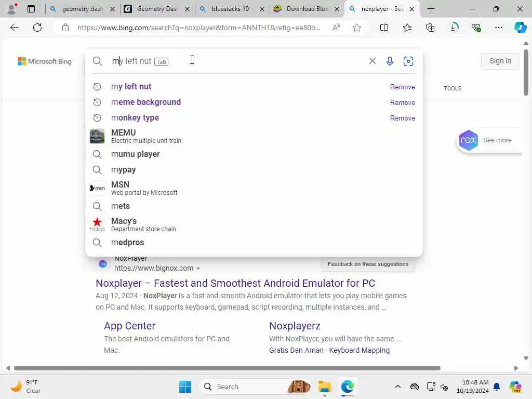Show hidden tray icons chevron
The image size is (532, 399).
(x=398, y=387)
